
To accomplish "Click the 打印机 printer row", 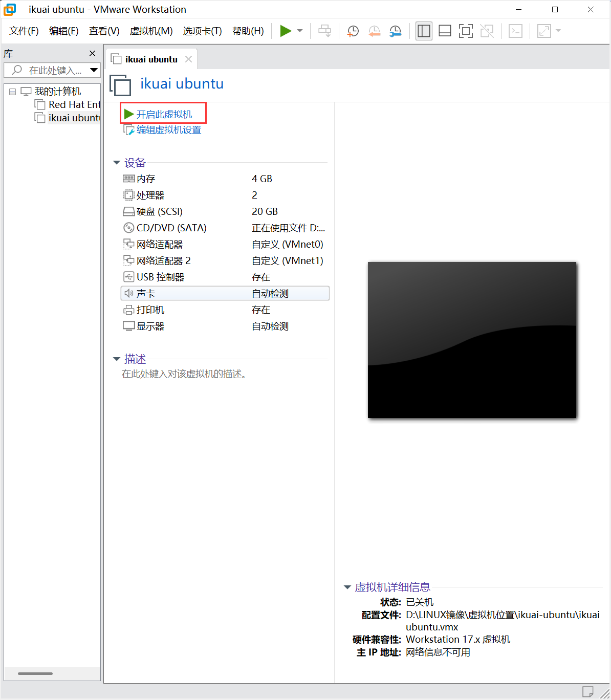I will (225, 310).
